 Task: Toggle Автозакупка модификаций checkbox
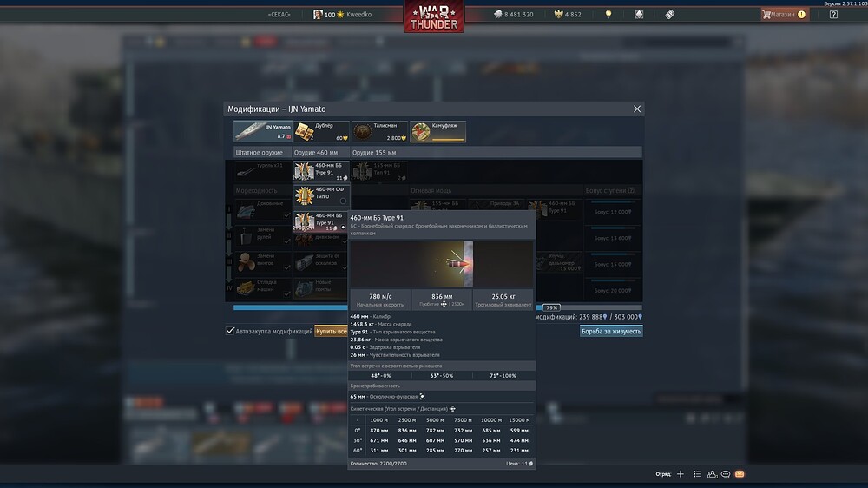[x=230, y=331]
